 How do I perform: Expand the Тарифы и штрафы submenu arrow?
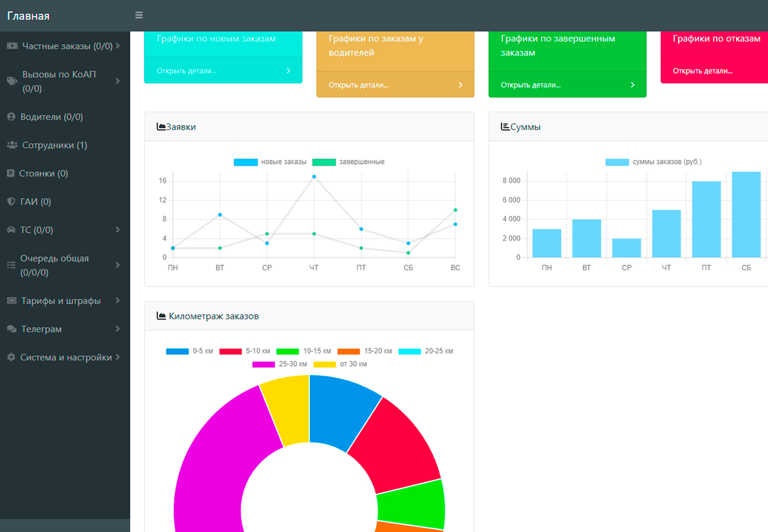click(x=118, y=300)
